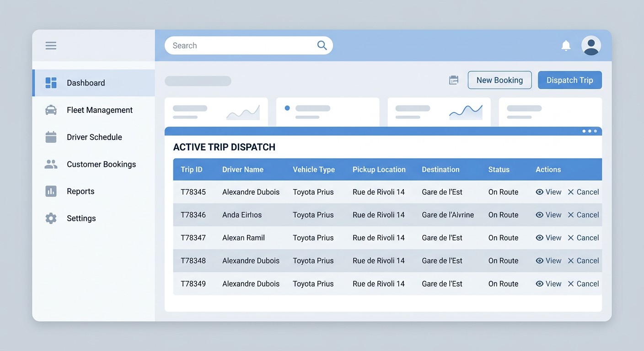Open the user profile avatar
This screenshot has height=351, width=644.
click(591, 45)
